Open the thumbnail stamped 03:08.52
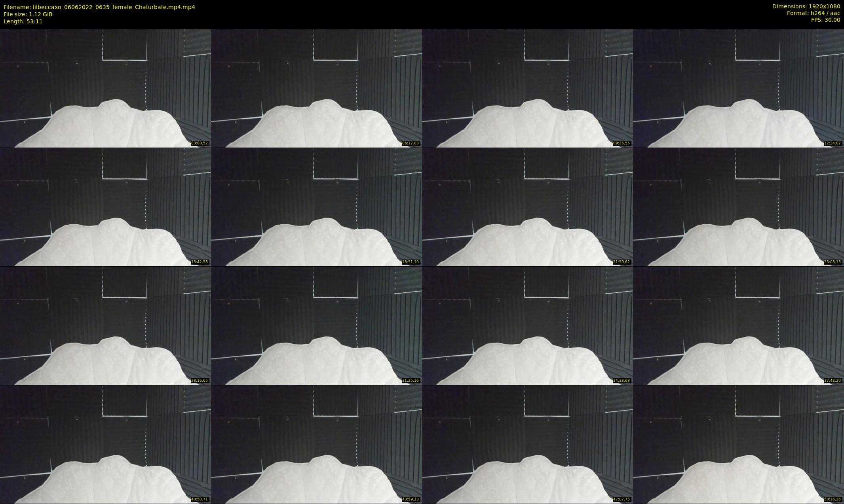The image size is (844, 504). tap(105, 88)
